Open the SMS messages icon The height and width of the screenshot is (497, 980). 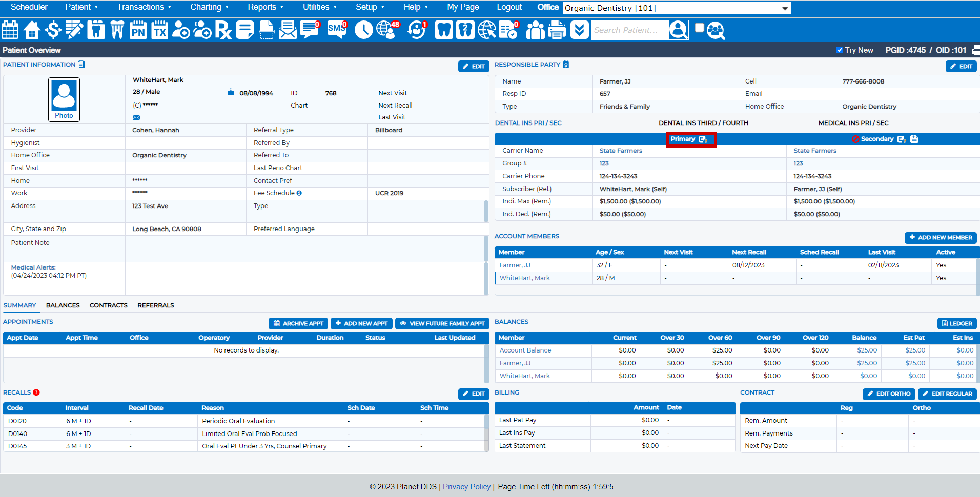[x=337, y=30]
